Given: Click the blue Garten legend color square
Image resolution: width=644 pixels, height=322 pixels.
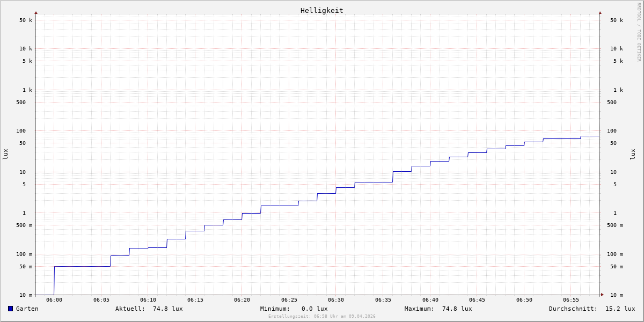Looking at the screenshot, I should coord(10,309).
